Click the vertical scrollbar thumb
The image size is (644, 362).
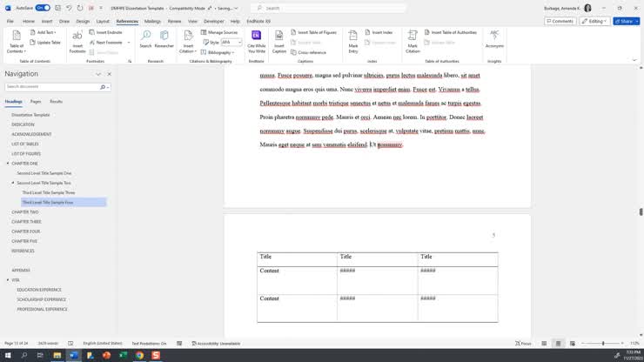[x=641, y=211]
